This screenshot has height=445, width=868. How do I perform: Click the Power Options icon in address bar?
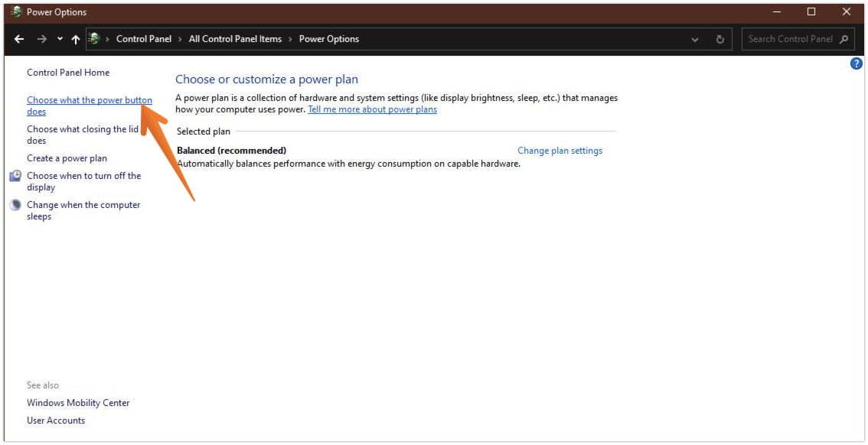pyautogui.click(x=94, y=39)
